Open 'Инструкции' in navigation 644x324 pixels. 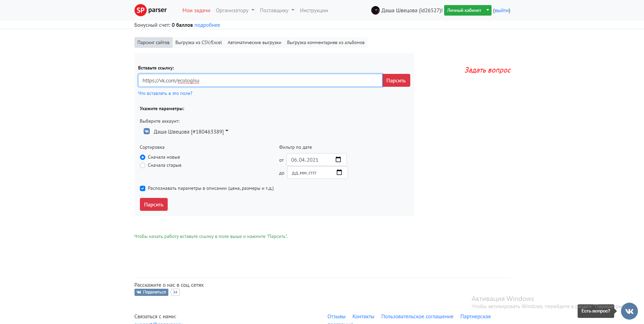point(314,11)
